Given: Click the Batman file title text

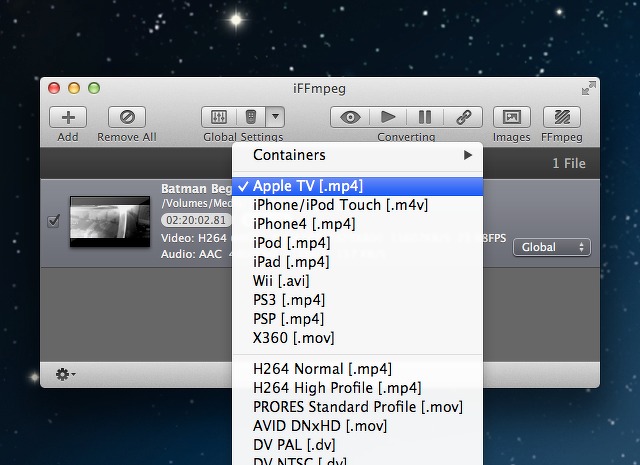Looking at the screenshot, I should [196, 189].
